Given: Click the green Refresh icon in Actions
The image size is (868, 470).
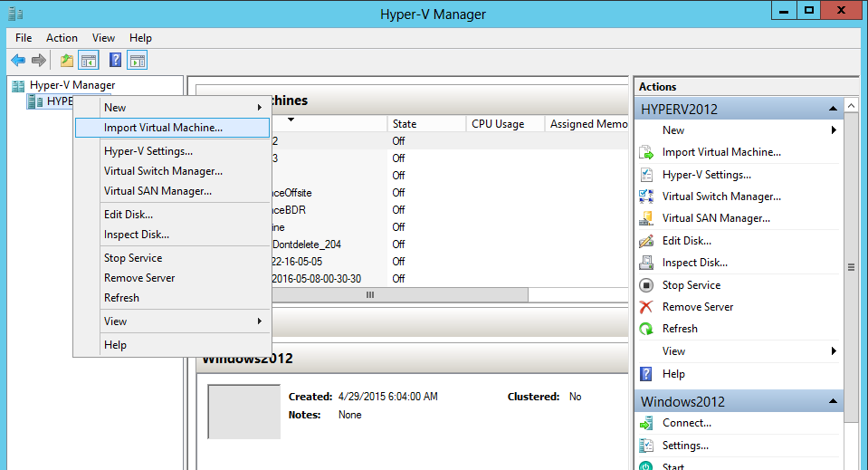Looking at the screenshot, I should tap(646, 329).
